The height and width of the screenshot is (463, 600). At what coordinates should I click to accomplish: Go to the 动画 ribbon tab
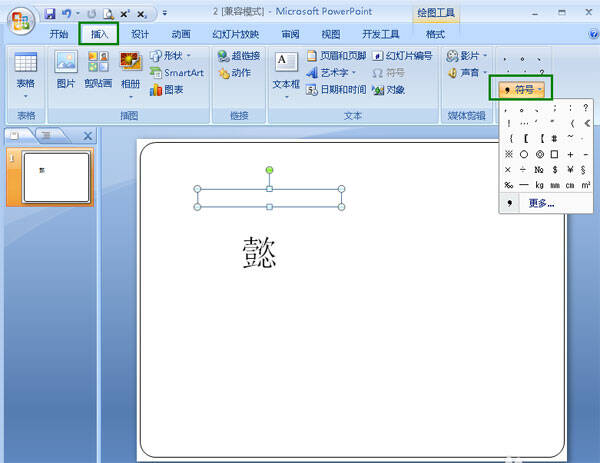pos(181,34)
